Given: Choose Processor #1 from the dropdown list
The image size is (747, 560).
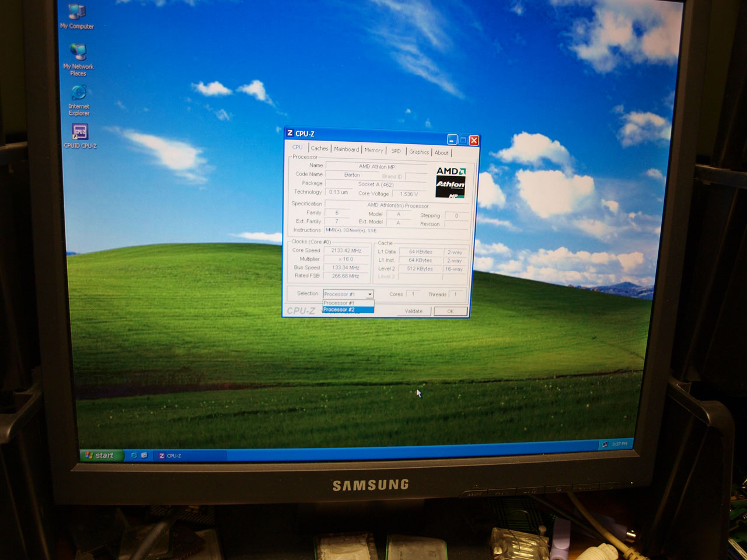Looking at the screenshot, I should pyautogui.click(x=348, y=303).
